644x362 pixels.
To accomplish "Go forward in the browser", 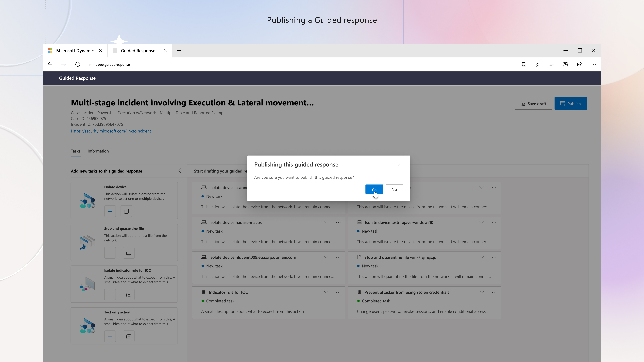I will click(x=64, y=64).
